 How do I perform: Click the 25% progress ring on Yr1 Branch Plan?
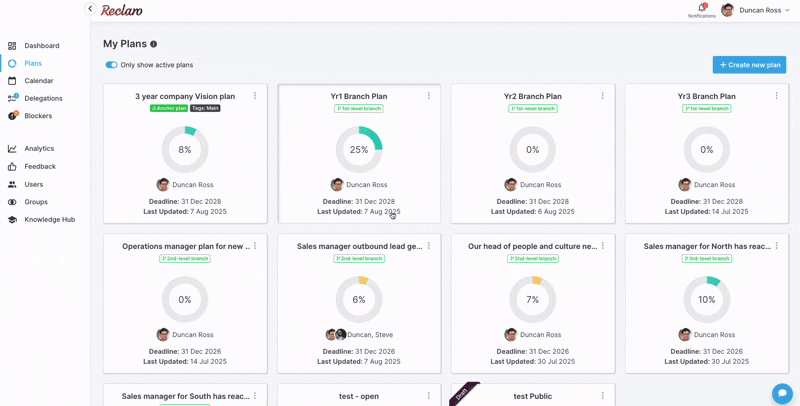pos(359,149)
